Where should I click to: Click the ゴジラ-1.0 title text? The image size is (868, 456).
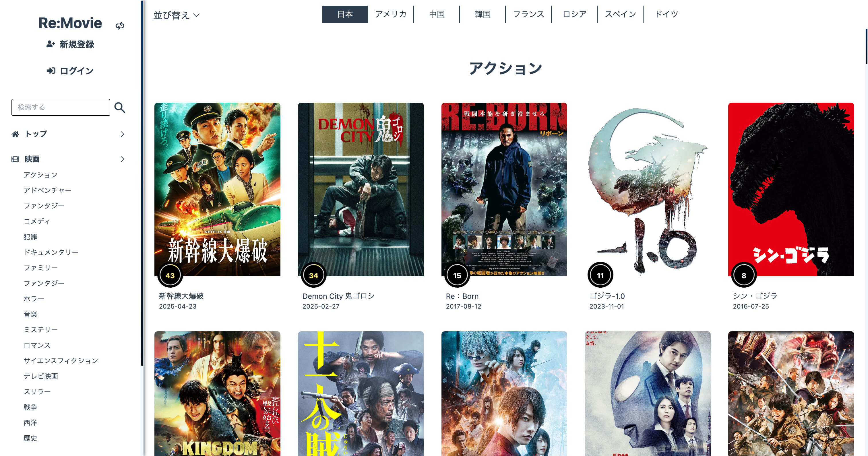tap(607, 296)
